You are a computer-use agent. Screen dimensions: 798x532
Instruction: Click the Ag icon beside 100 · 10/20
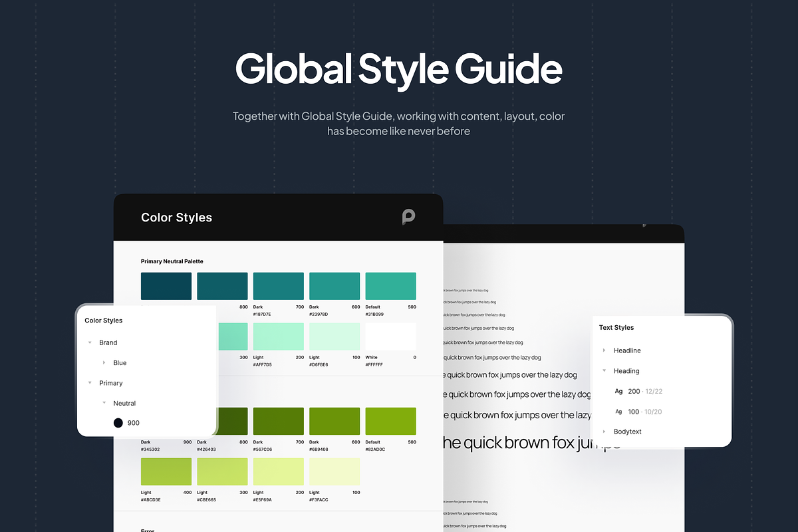point(618,412)
